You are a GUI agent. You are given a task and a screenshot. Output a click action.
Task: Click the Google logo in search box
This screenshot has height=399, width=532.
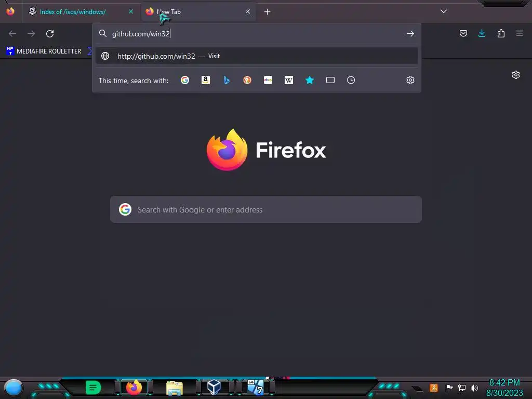[x=125, y=210]
